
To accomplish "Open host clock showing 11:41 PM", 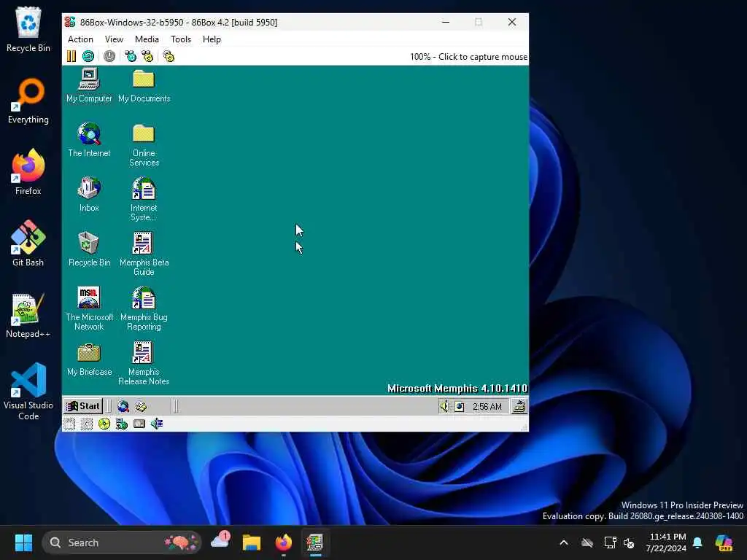I will pyautogui.click(x=666, y=542).
